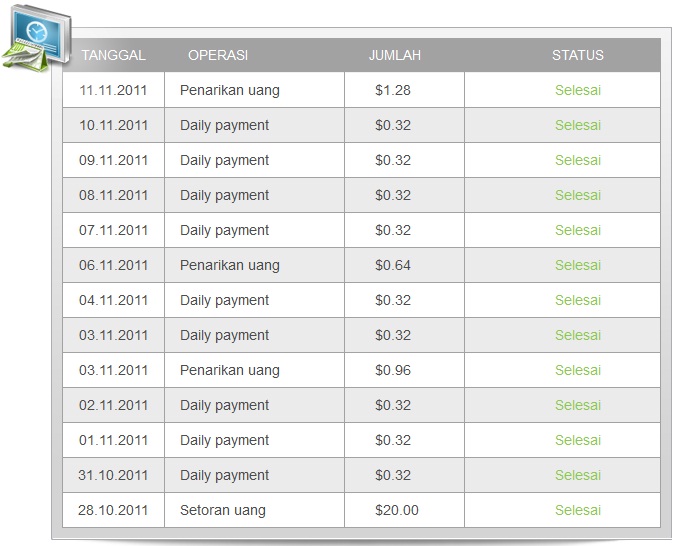Screen dimensions: 677x546
Task: Click Selesai in the $0.96 row
Action: pos(578,370)
